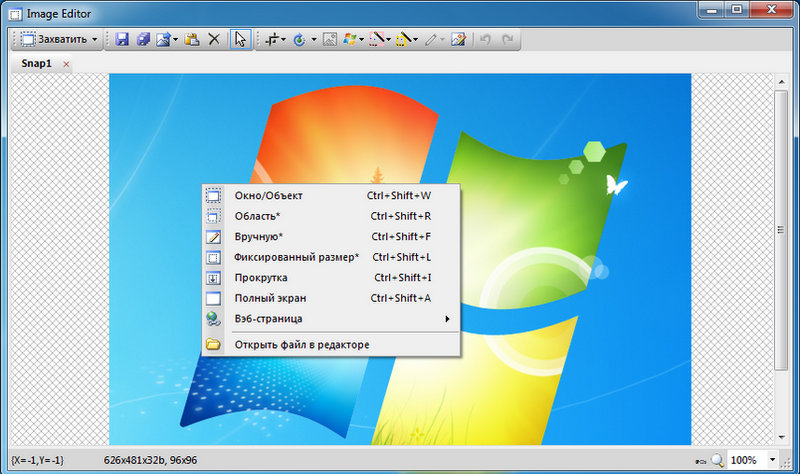800x474 pixels.
Task: Click the grayed pencil tool icon
Action: pyautogui.click(x=431, y=39)
